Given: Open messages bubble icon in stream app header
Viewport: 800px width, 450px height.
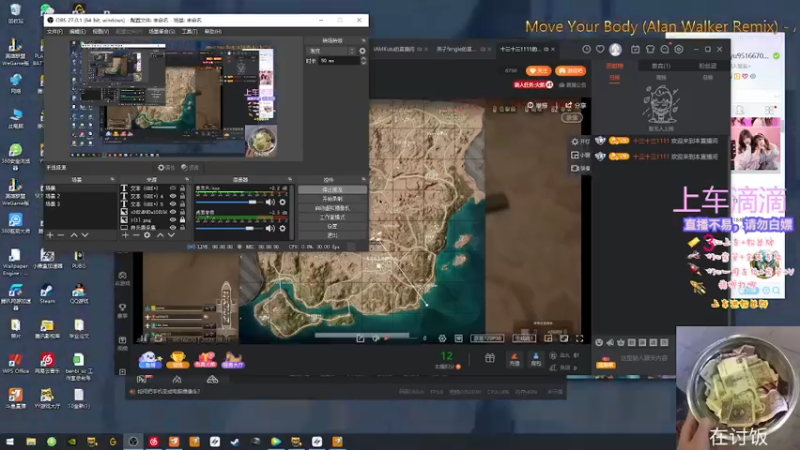Looking at the screenshot, I should (664, 49).
